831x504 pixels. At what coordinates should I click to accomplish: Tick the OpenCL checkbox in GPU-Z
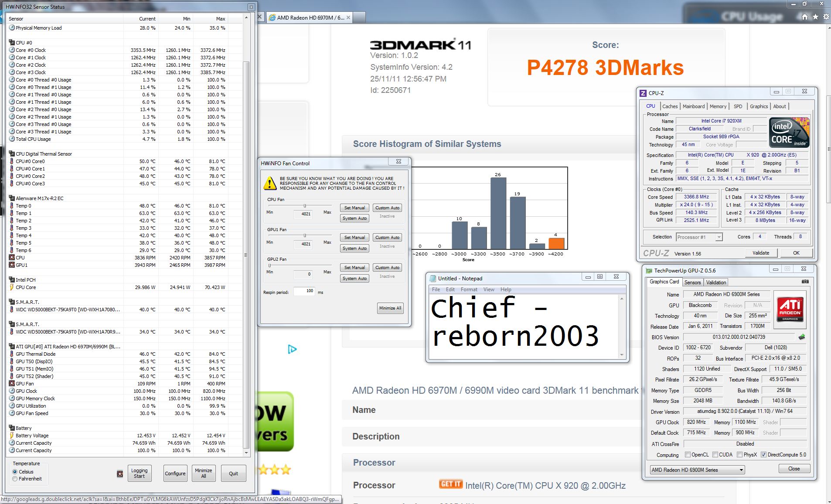pos(688,455)
